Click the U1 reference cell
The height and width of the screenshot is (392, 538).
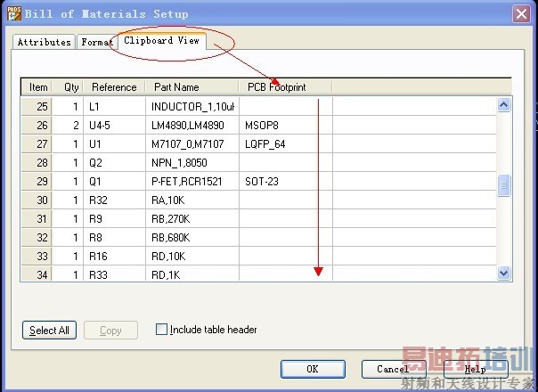coord(115,143)
